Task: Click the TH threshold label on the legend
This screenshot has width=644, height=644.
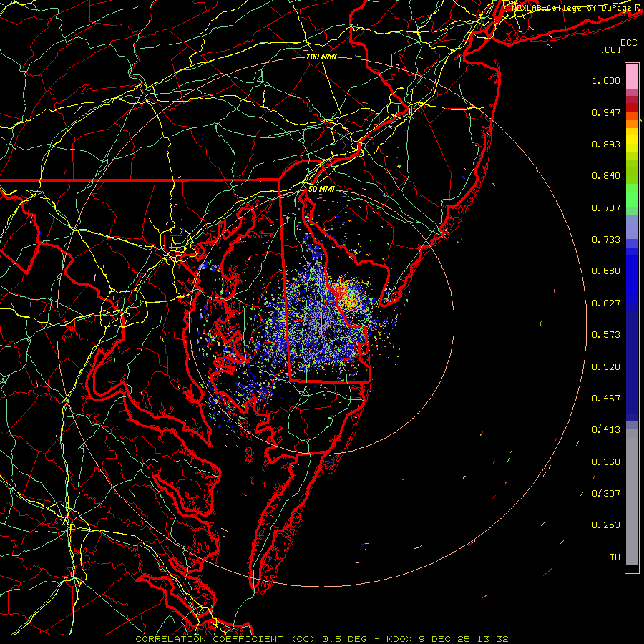Action: pos(615,557)
